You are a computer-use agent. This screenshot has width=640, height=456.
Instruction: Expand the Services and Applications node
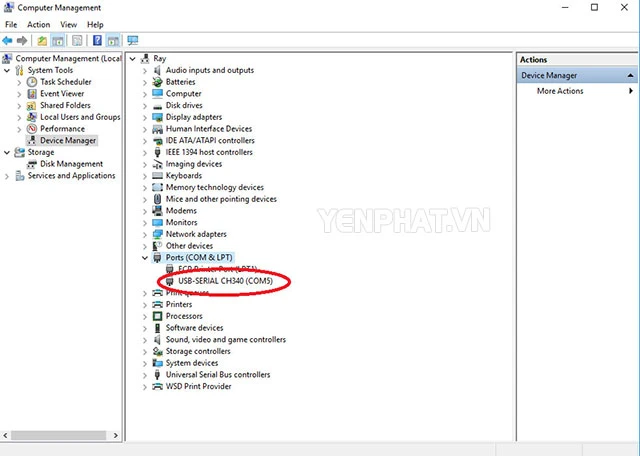coord(8,176)
